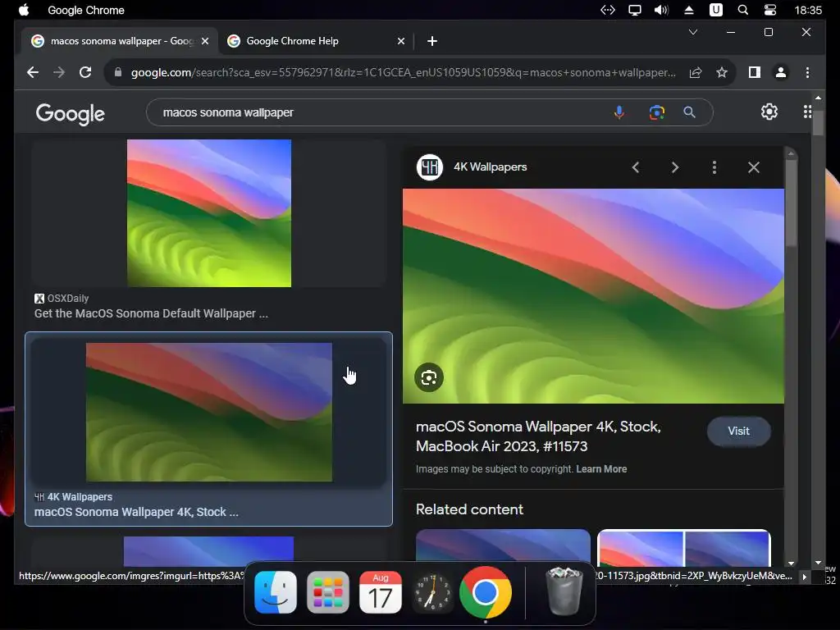This screenshot has height=630, width=840.
Task: Open Calendar showing Aug 17 in dock
Action: point(381,592)
